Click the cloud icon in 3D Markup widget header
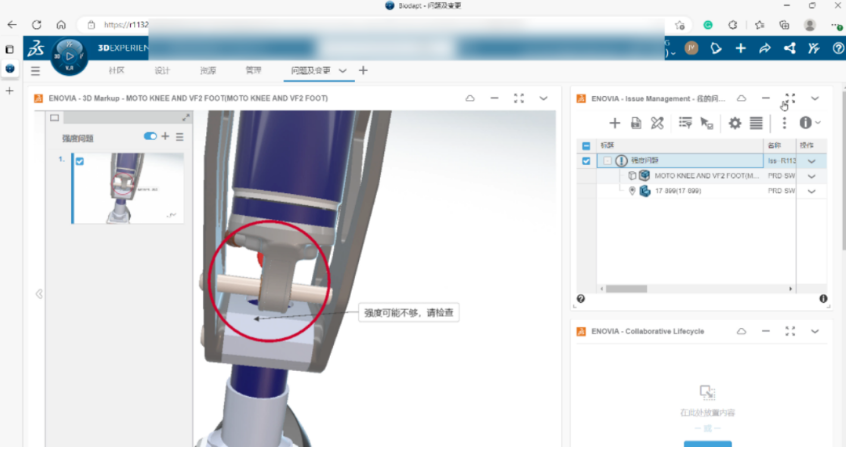Screen dimensions: 847x449 point(470,98)
